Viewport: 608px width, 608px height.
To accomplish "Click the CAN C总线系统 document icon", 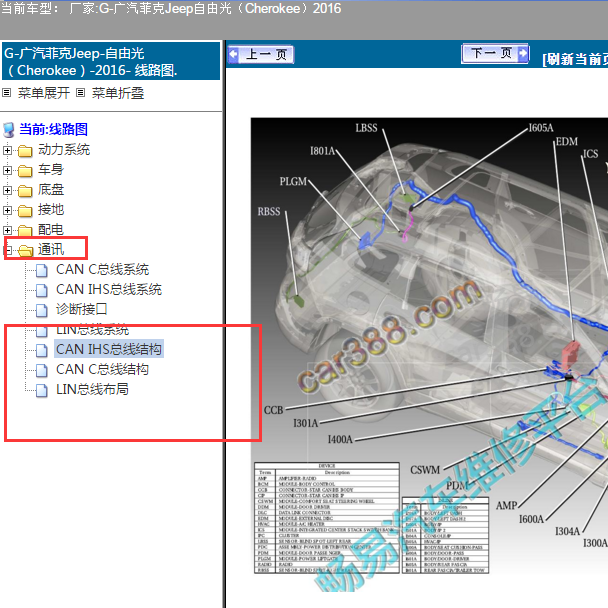I will coord(42,270).
